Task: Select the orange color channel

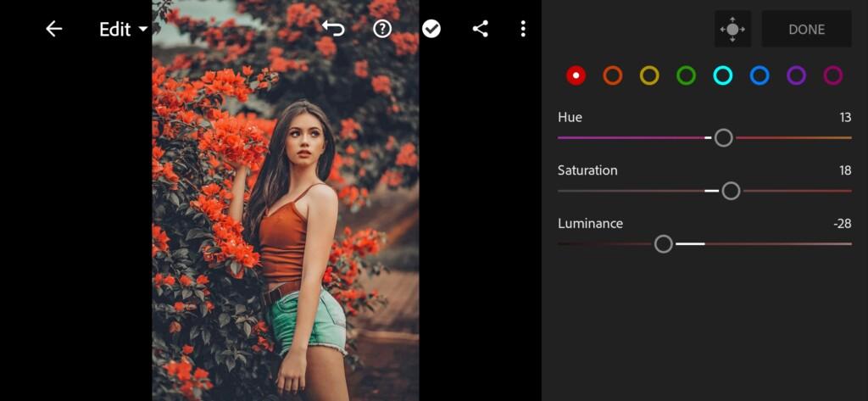Action: point(613,75)
